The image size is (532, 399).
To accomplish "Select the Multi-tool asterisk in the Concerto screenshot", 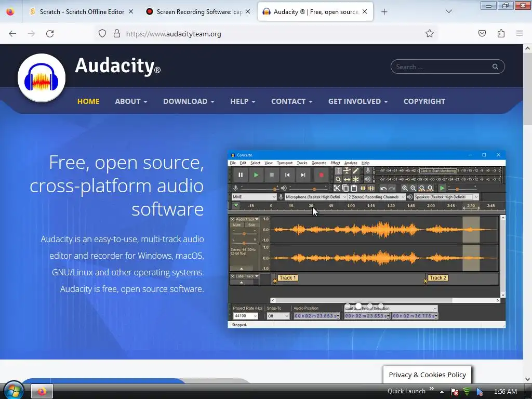I will pos(355,179).
